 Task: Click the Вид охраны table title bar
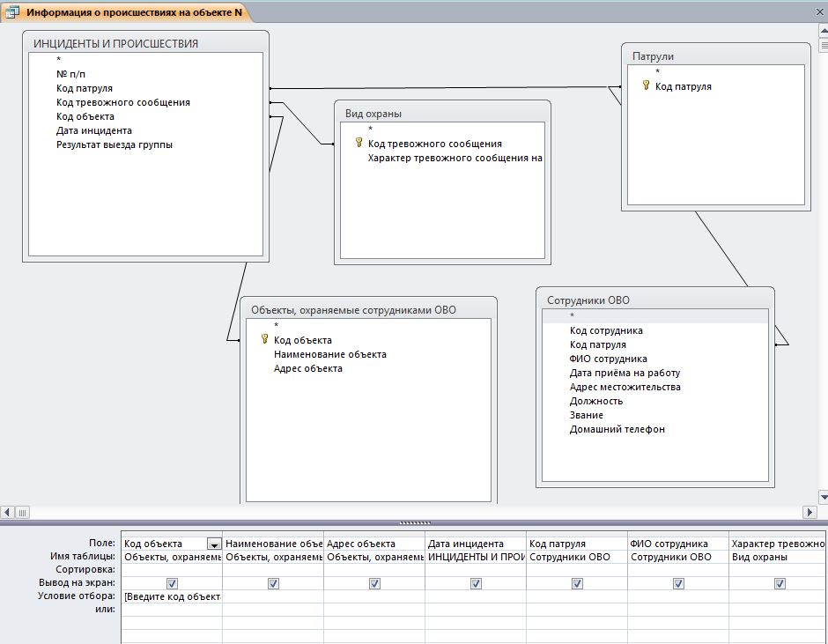tap(442, 113)
